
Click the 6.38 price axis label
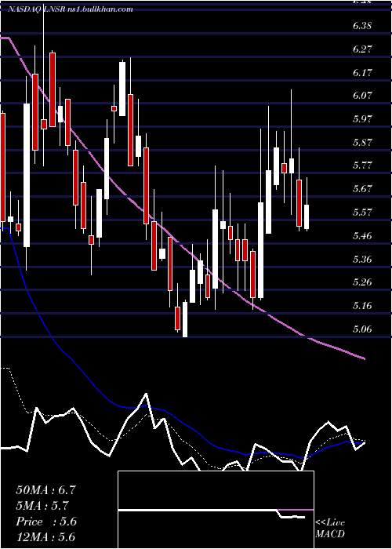pos(362,26)
